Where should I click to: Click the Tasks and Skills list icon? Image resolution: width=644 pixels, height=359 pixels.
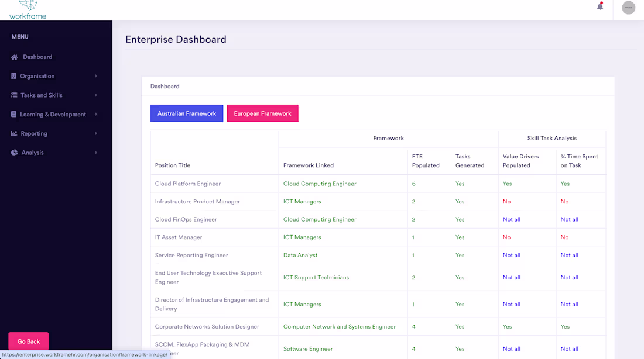(x=13, y=95)
